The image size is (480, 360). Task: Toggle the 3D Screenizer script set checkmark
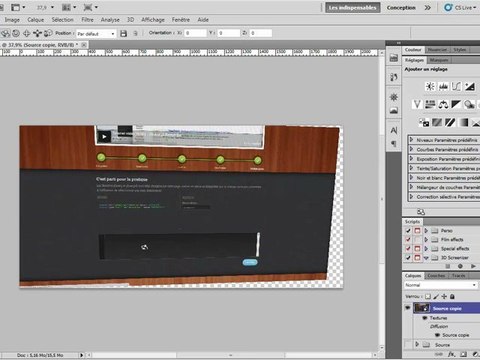pyautogui.click(x=408, y=258)
